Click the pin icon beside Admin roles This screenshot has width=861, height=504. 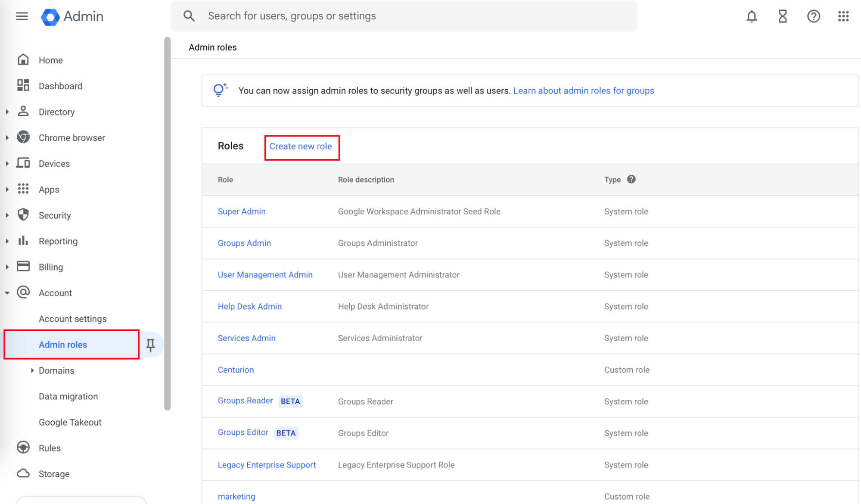[x=150, y=345]
